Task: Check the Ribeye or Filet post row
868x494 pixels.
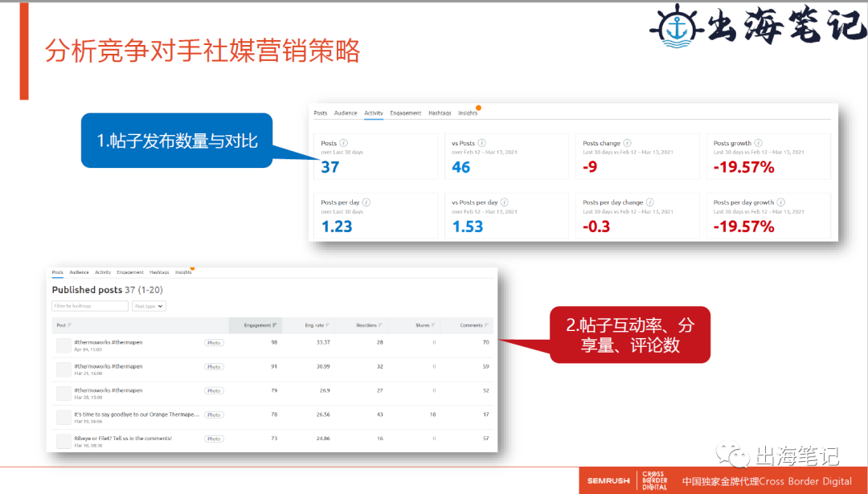Action: click(63, 440)
